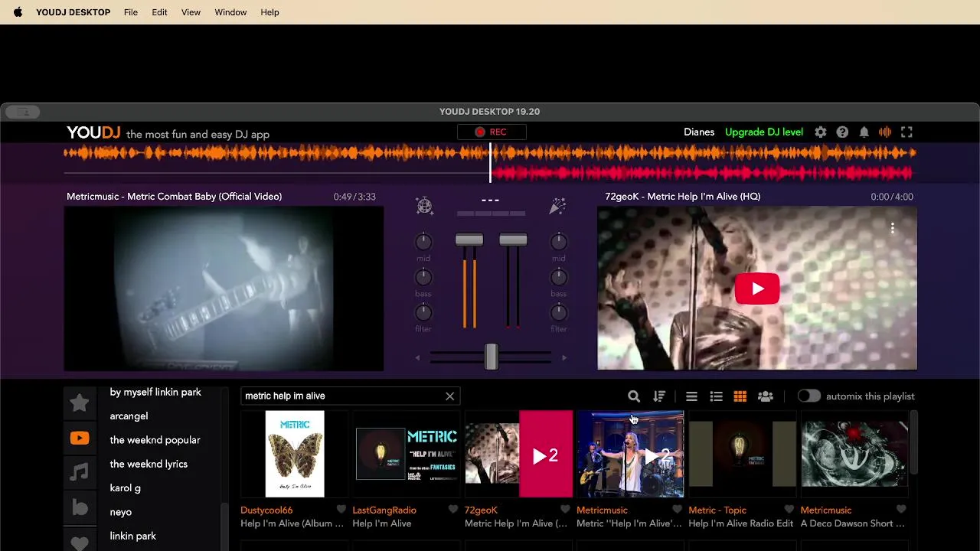The image size is (980, 551).
Task: Click the party popper effects icon
Action: [557, 206]
